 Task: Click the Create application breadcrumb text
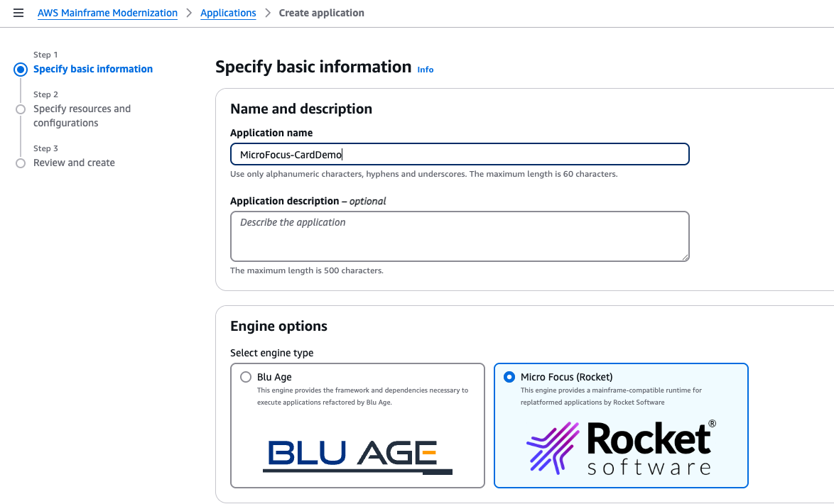pyautogui.click(x=321, y=13)
